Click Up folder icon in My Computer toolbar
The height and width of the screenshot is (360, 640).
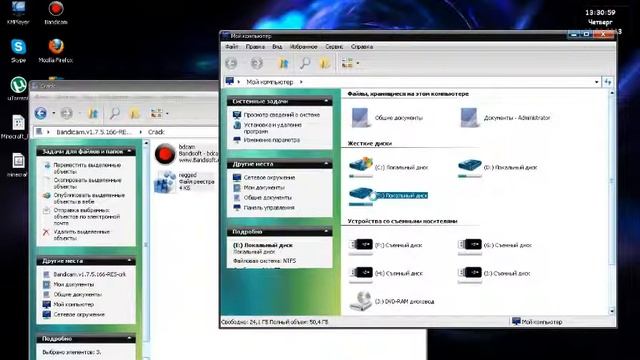pos(283,63)
